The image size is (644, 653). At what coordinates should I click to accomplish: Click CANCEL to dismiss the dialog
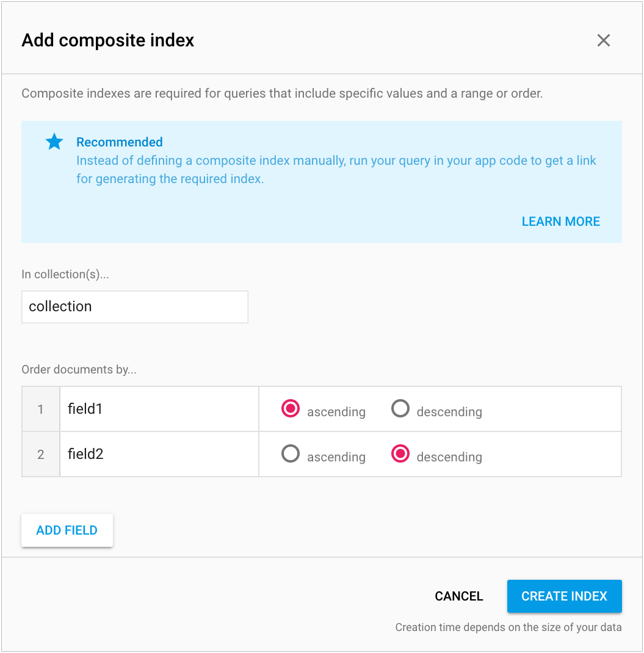458,596
